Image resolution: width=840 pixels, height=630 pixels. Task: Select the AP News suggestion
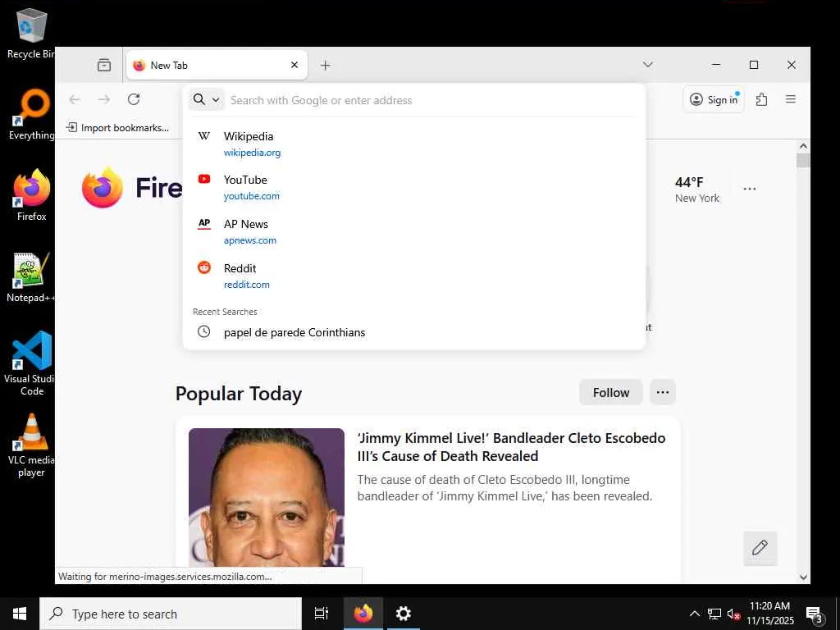pos(413,232)
